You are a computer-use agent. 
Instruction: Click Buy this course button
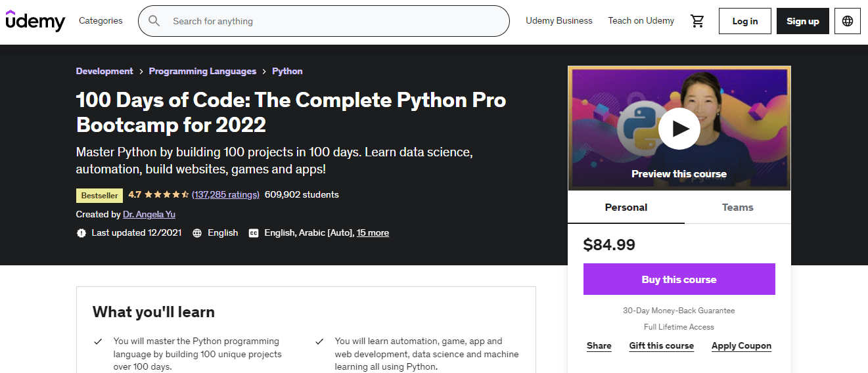[x=679, y=279]
